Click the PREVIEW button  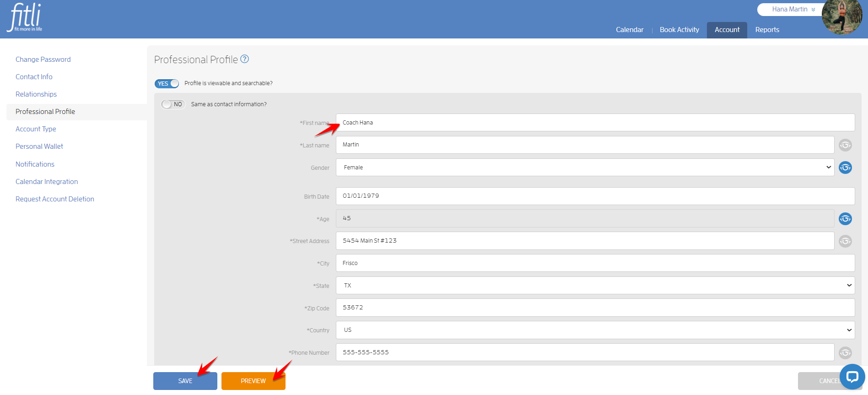pyautogui.click(x=253, y=381)
